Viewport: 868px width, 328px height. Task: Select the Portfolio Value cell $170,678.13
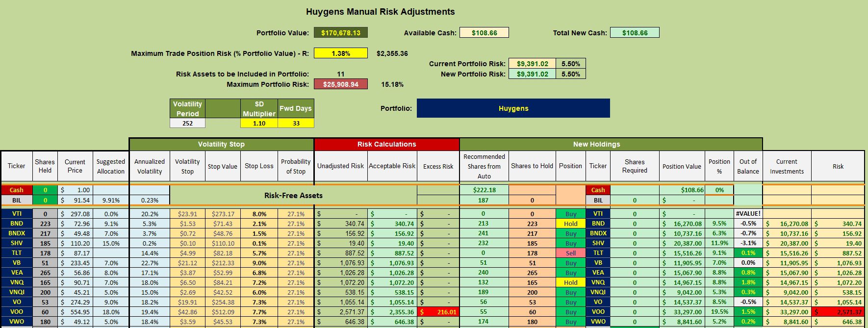(341, 33)
